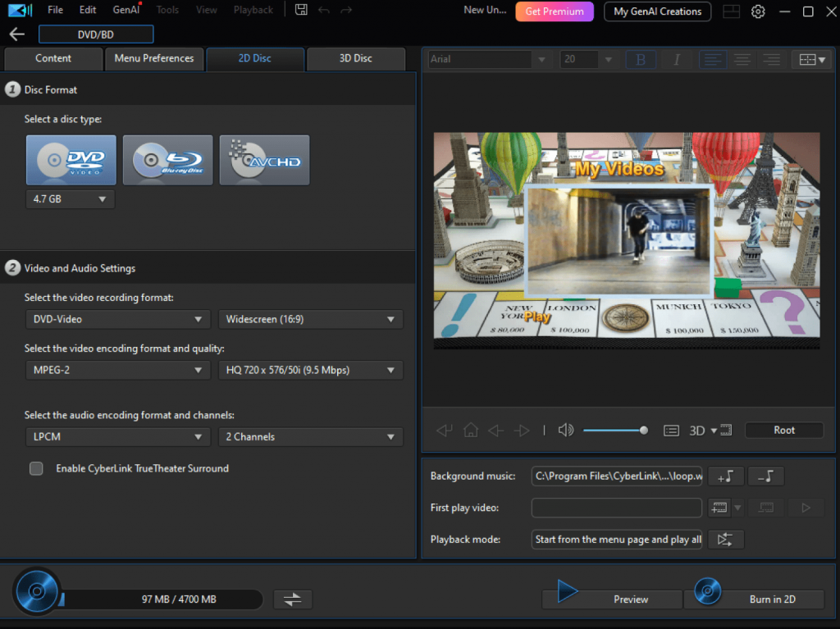
Task: Click the First play video input field
Action: (x=616, y=508)
